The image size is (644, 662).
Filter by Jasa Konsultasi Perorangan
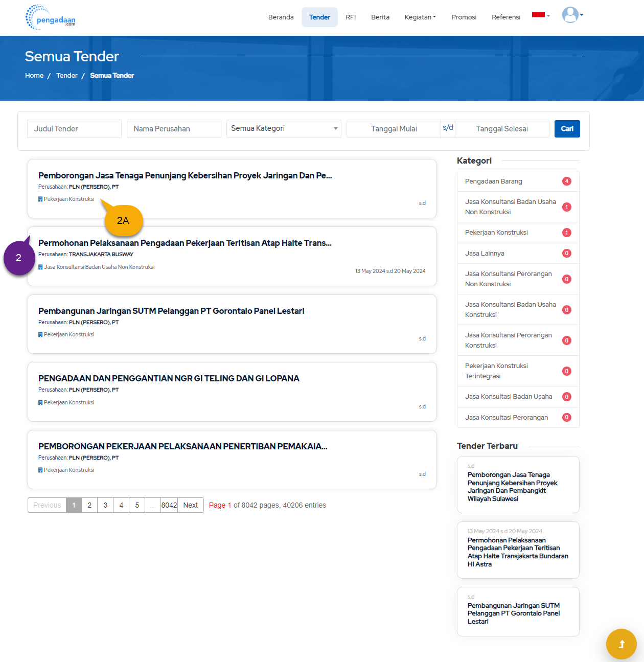coord(518,418)
